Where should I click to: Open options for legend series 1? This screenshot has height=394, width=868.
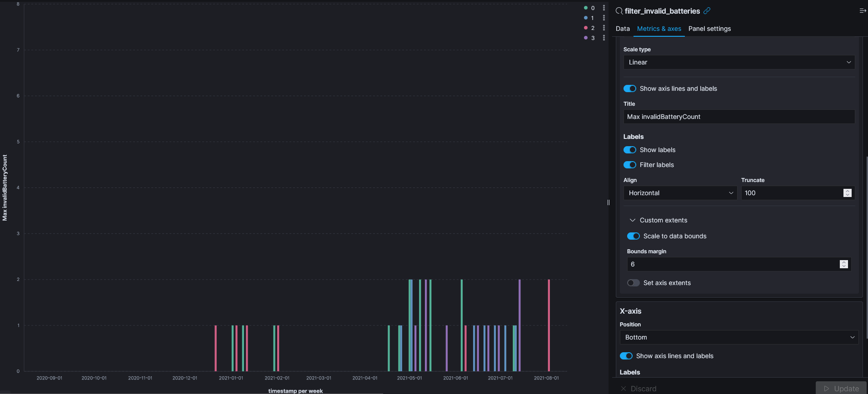[x=604, y=18]
